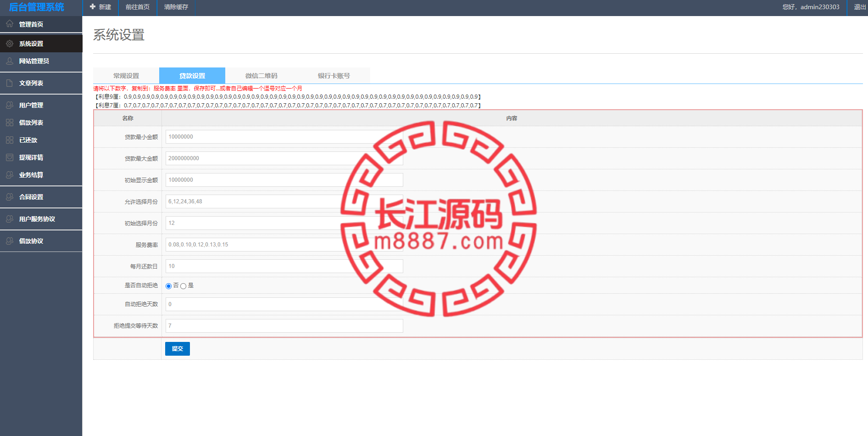Click the 名称 column header
The width and height of the screenshot is (868, 436).
point(128,118)
